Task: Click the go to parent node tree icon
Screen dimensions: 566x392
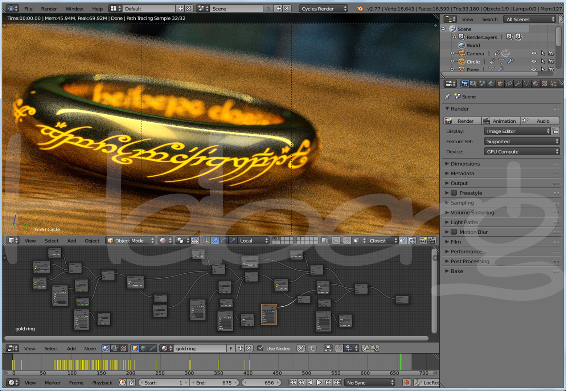Action: [312, 348]
